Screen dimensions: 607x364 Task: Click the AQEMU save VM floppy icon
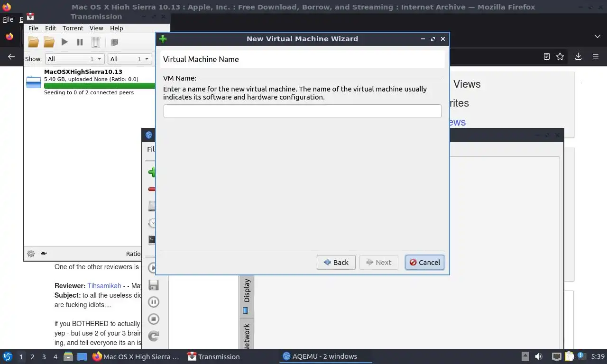(x=153, y=285)
